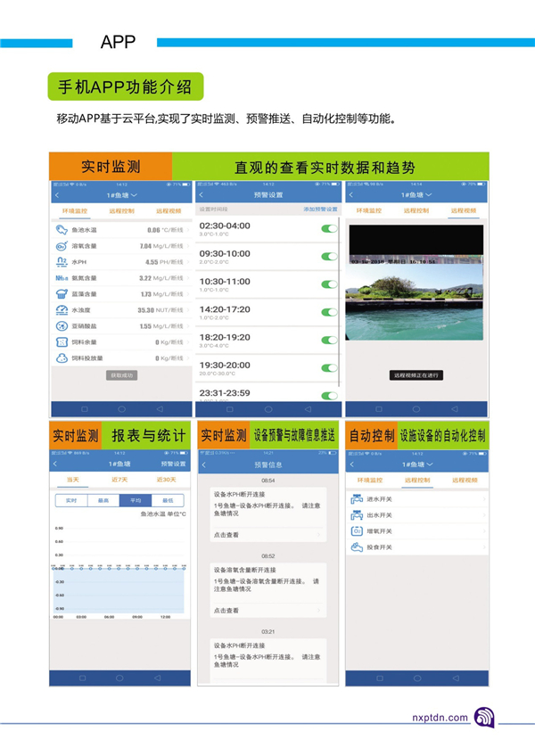Tap recent-apps square on the 预警设置 screen
Image resolution: width=535 pixels, height=756 pixels.
(x=230, y=409)
